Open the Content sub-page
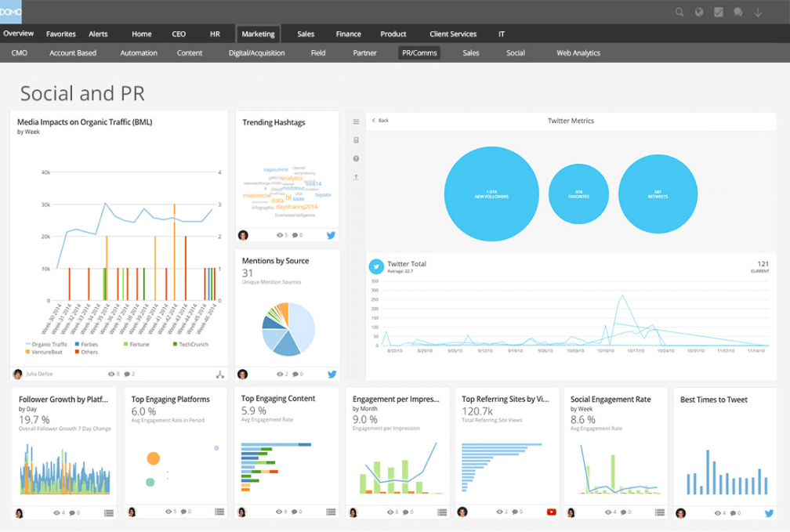This screenshot has width=790, height=532. pos(190,53)
